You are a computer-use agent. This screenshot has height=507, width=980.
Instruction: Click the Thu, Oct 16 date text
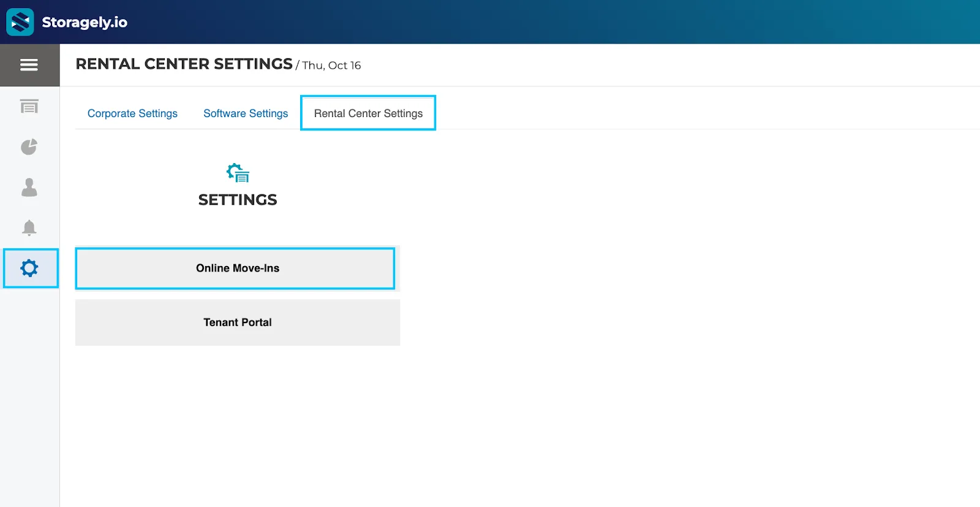point(331,66)
